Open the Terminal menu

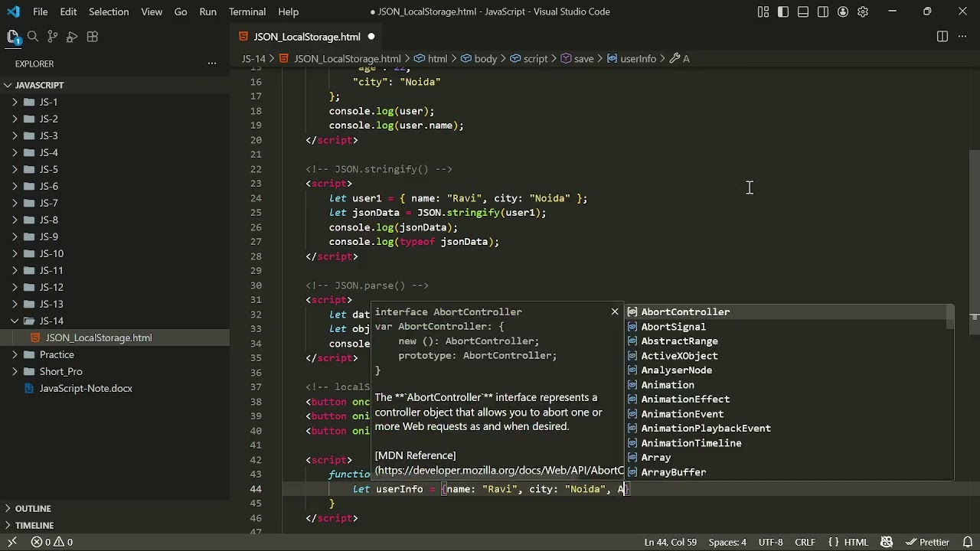coord(247,11)
